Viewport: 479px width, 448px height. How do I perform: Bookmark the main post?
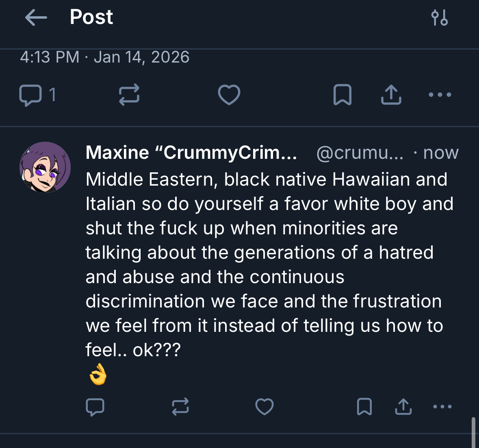point(342,95)
